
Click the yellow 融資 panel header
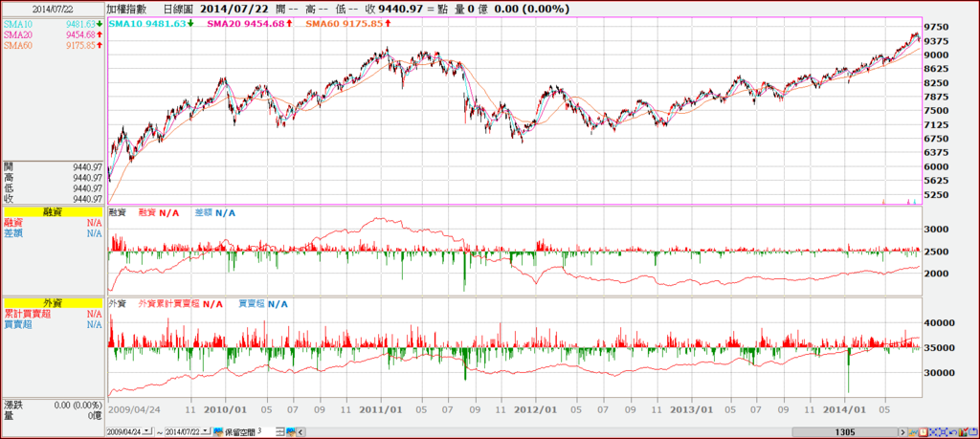click(52, 213)
